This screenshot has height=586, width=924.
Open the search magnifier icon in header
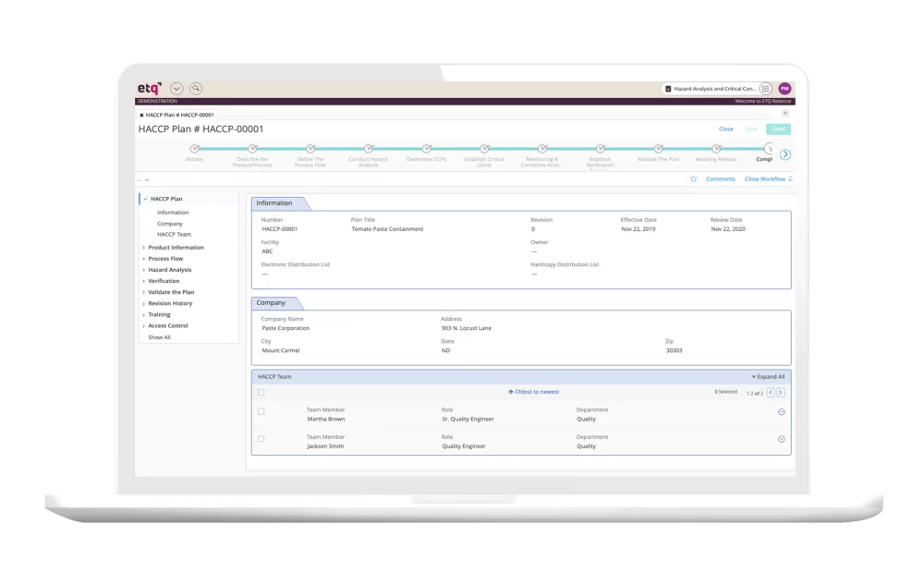pyautogui.click(x=196, y=89)
